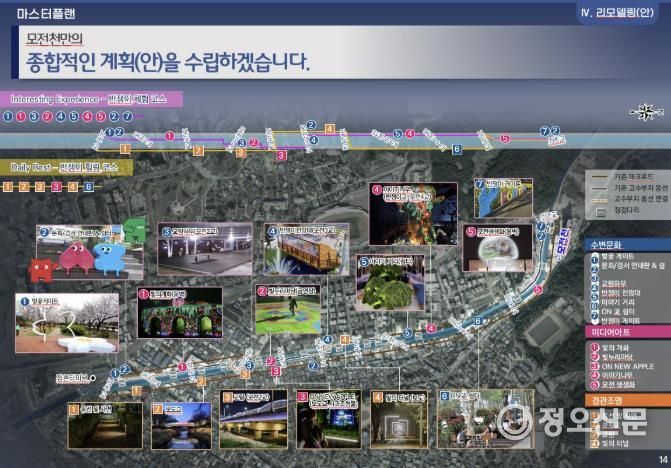671x468 pixels.
Task: Click the green character figure
Action: click(x=136, y=230)
